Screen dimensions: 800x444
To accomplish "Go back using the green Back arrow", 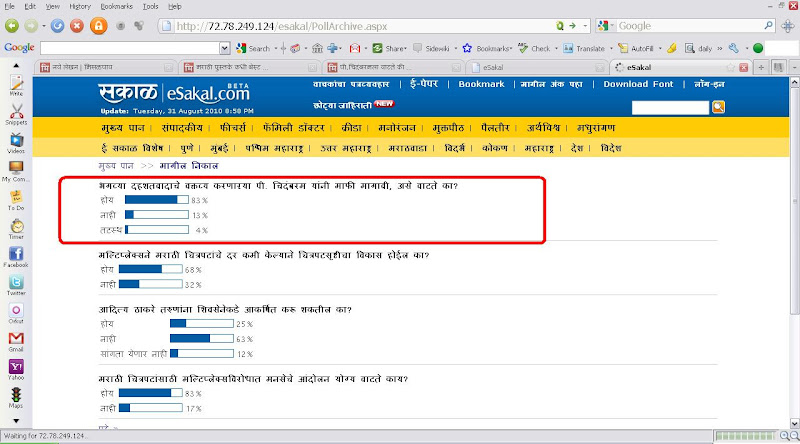I will coord(12,26).
